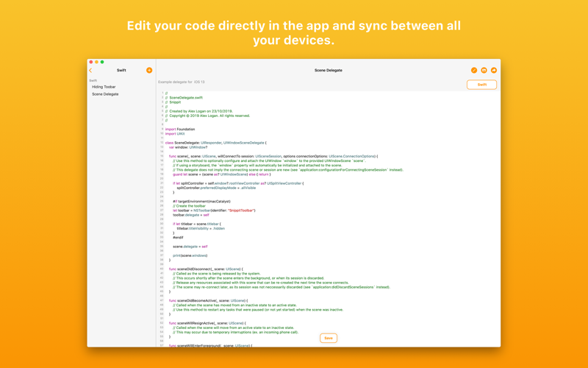588x368 pixels.
Task: Click the 'func sceneDidDisconnect' line
Action: click(x=206, y=269)
